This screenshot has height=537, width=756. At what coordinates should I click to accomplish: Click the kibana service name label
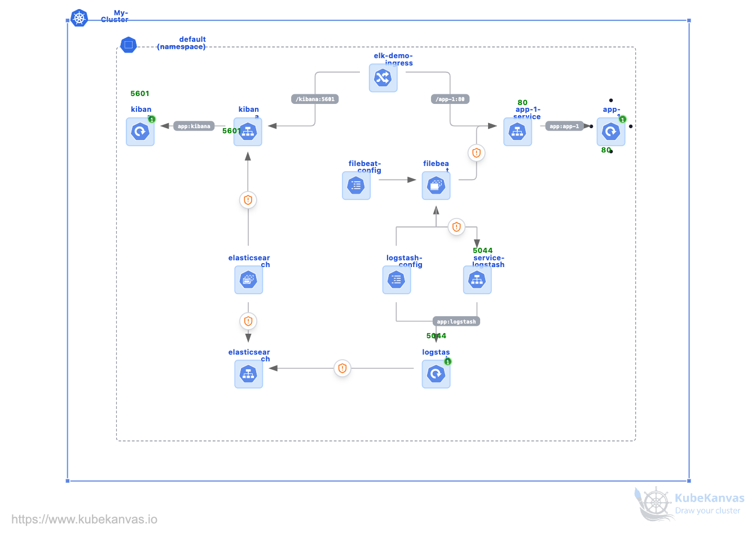(249, 112)
